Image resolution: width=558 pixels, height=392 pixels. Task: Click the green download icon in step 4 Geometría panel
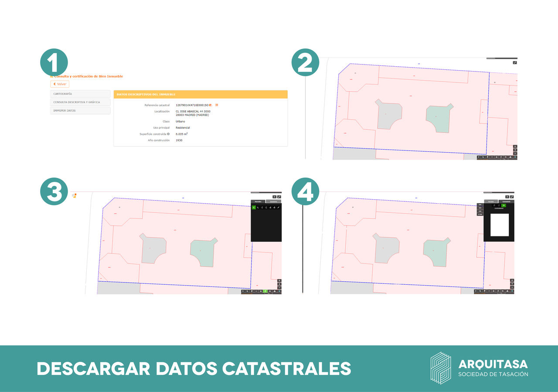tap(504, 205)
